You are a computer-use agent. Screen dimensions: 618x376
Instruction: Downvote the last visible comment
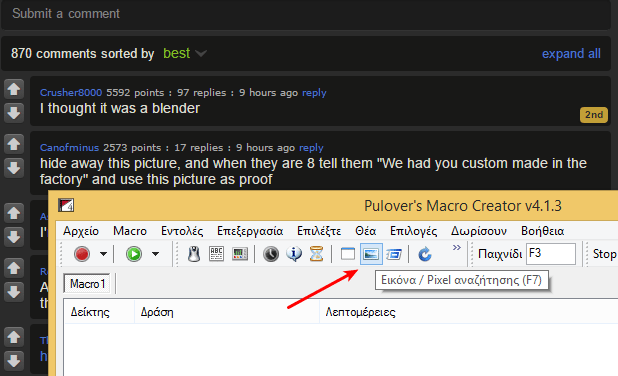[x=14, y=361]
